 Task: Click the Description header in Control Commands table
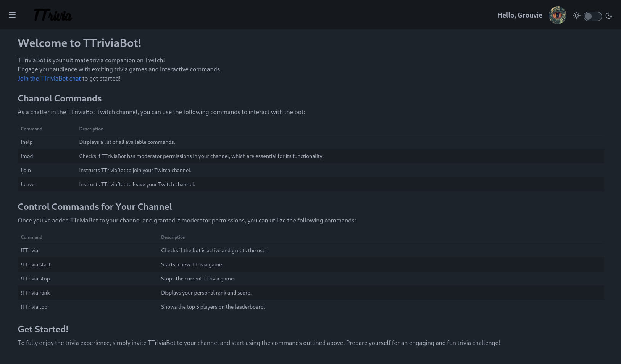click(x=173, y=237)
